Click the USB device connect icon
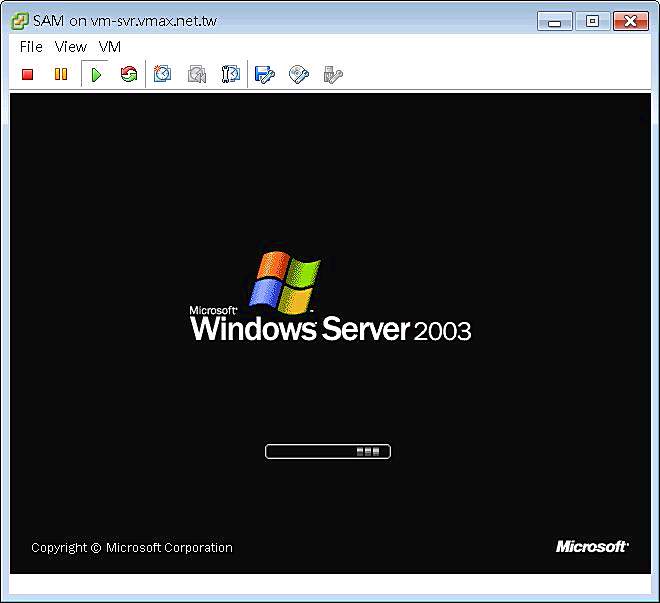660x603 pixels. [333, 74]
